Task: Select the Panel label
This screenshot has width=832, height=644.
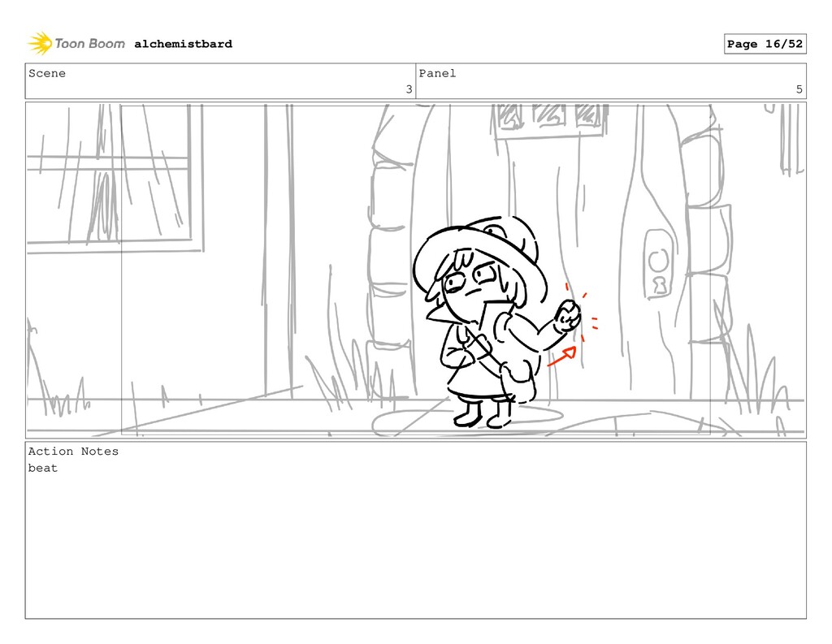Action: pos(437,73)
